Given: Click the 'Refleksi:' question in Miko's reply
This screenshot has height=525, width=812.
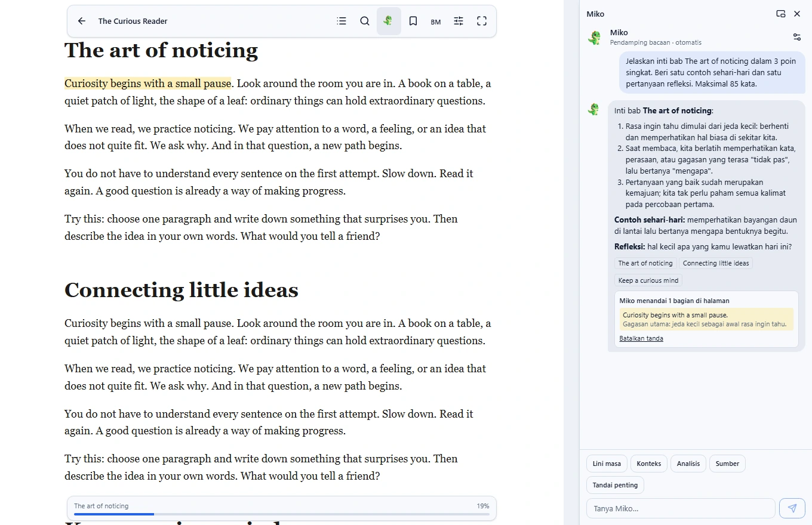Looking at the screenshot, I should (x=703, y=246).
